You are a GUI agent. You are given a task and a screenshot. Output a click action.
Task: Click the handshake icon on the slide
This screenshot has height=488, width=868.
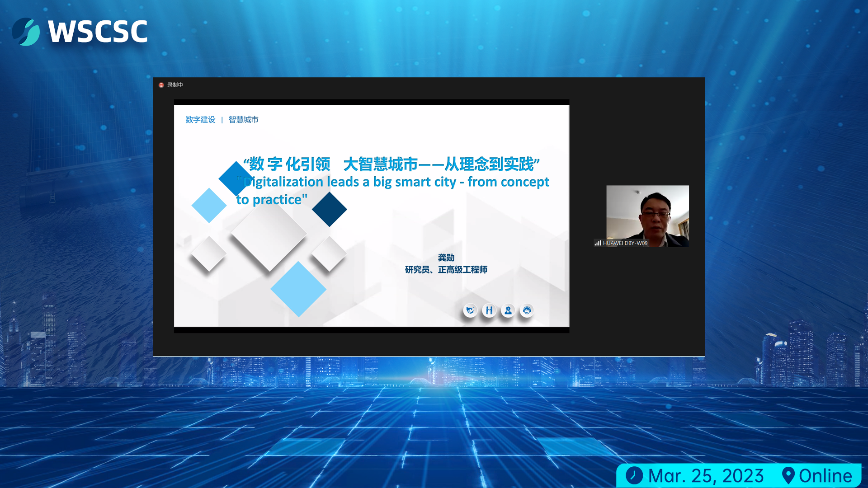[470, 310]
